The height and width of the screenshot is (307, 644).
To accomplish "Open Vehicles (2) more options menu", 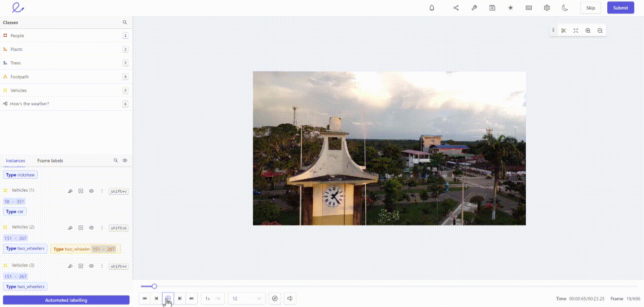I will point(102,227).
